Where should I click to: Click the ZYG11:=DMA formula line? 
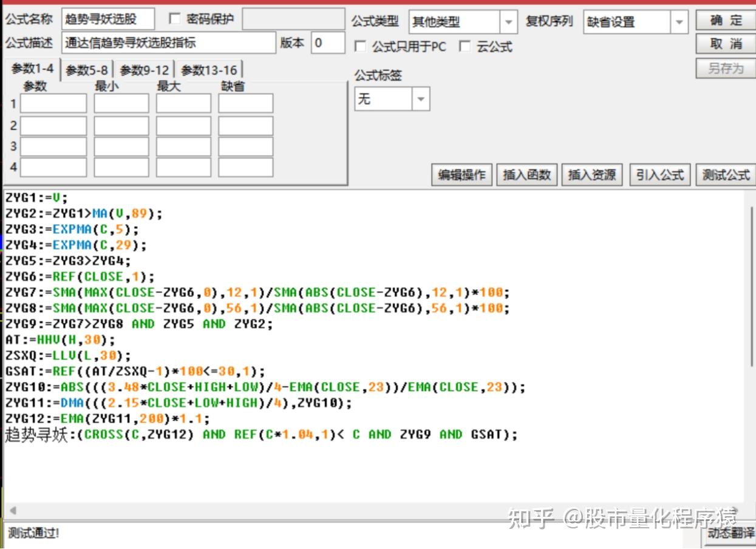pyautogui.click(x=179, y=403)
